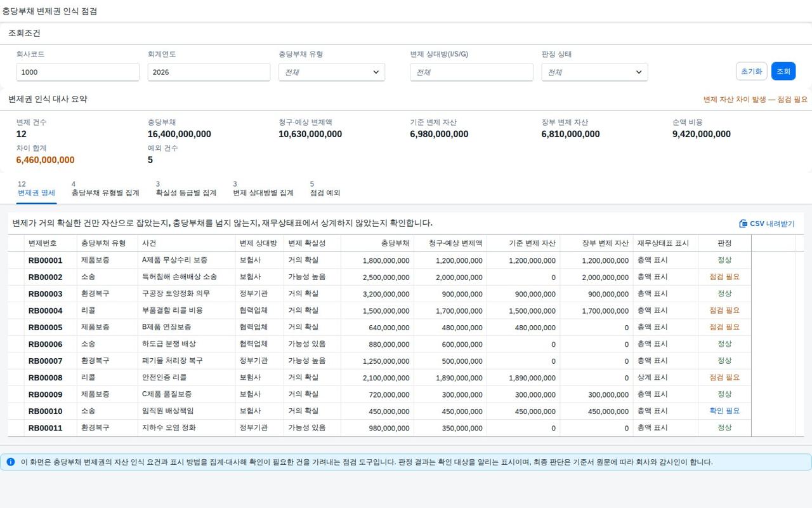Click the 초기화 button
Viewport: 812px width, 508px height.
tap(752, 71)
